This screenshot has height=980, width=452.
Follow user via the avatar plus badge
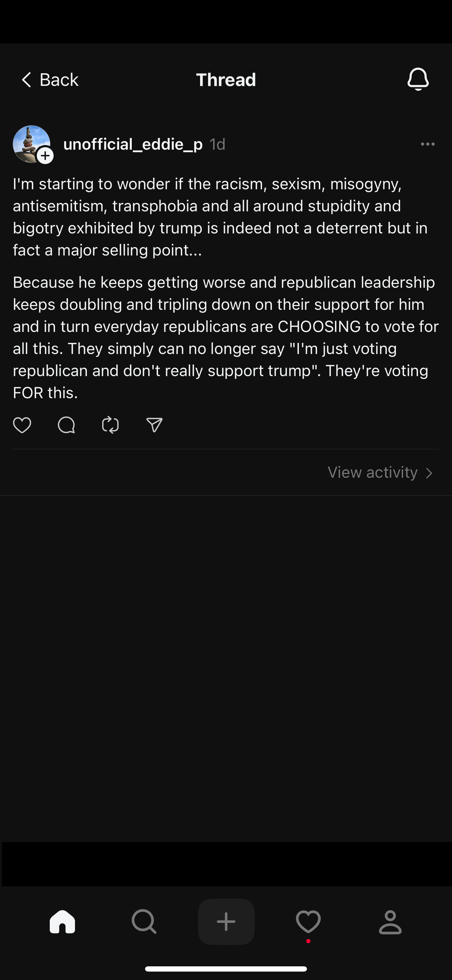[x=45, y=156]
